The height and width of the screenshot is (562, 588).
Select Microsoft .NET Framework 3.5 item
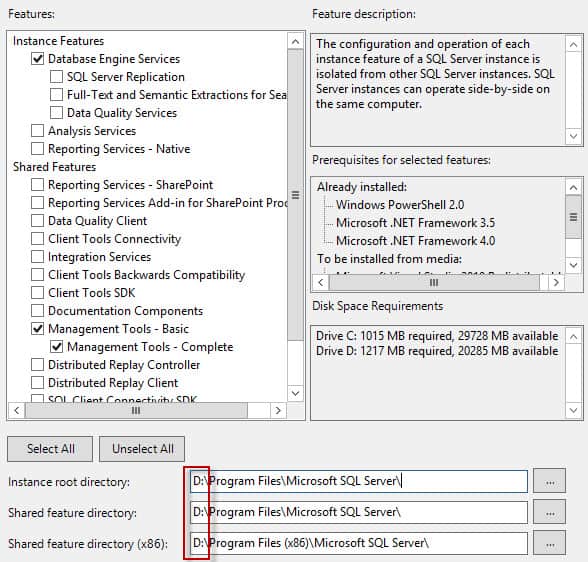pyautogui.click(x=416, y=223)
